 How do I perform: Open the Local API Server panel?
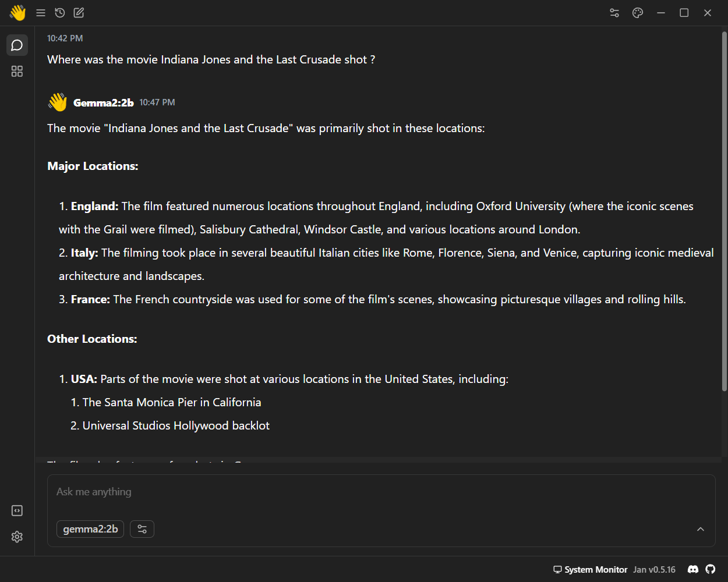[17, 510]
